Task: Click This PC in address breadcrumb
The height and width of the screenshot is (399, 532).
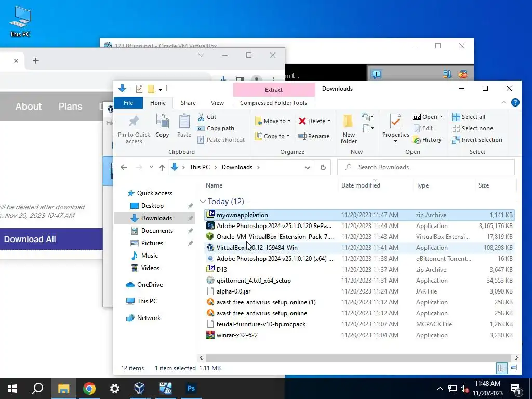Action: pos(199,167)
